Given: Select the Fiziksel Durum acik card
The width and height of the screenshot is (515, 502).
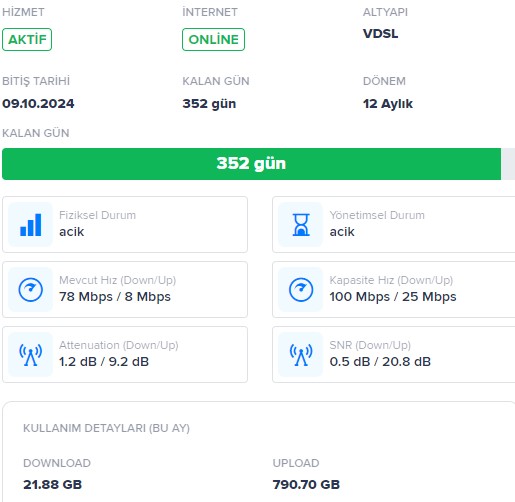Looking at the screenshot, I should point(125,224).
